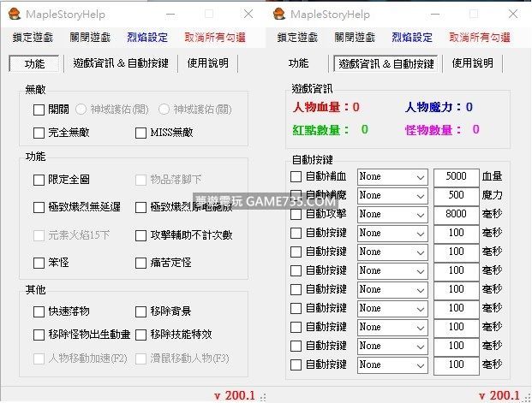Screen dimensions: 532x403
Task: Expand the first 自動按鍵 row's None dropdown
Action: (392, 234)
